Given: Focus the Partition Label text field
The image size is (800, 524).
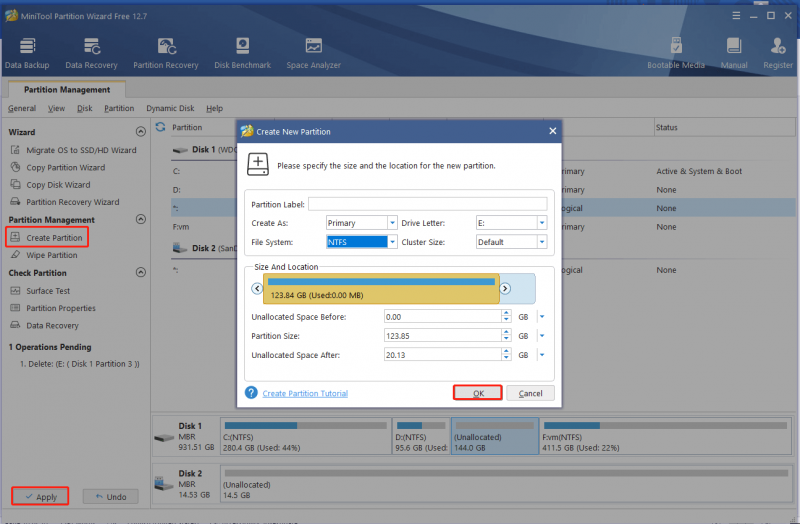Looking at the screenshot, I should pos(428,204).
